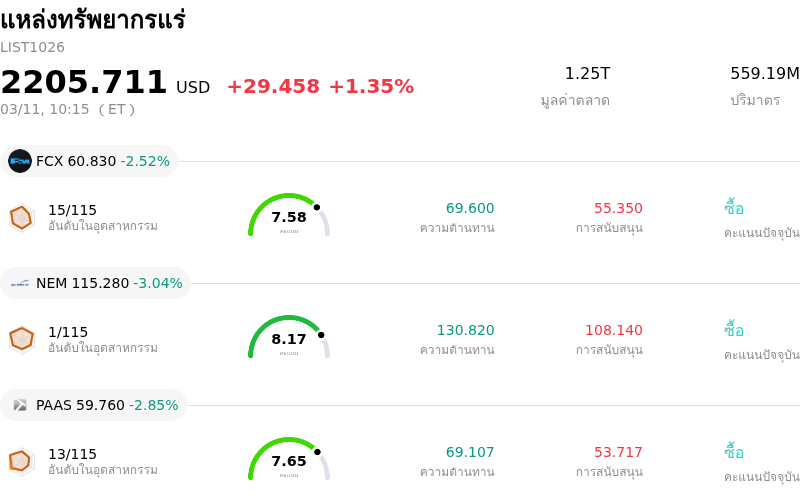Screen dimensions: 800x499
Task: Click the 8.17 score gauge for NEM
Action: pyautogui.click(x=289, y=338)
